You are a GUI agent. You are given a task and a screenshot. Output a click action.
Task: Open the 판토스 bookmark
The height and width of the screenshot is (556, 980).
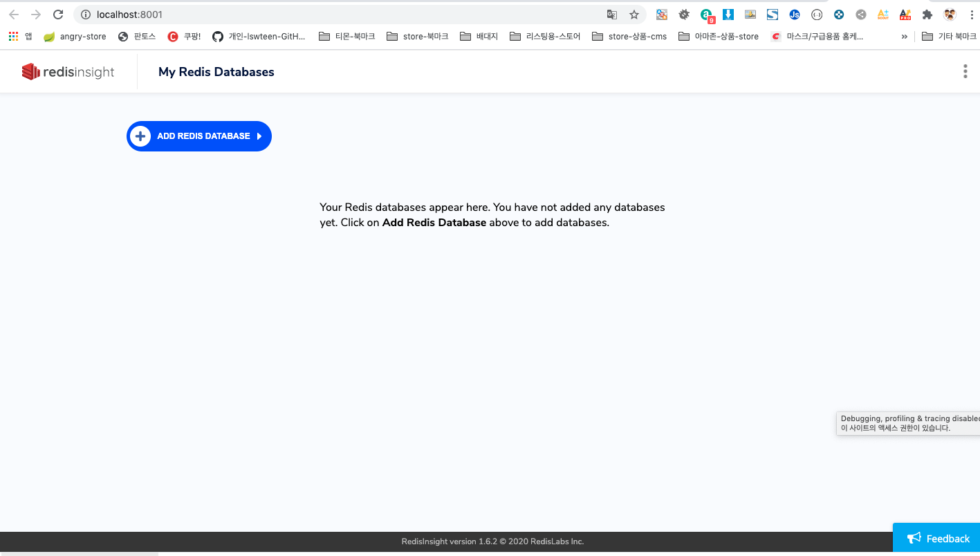coord(137,37)
